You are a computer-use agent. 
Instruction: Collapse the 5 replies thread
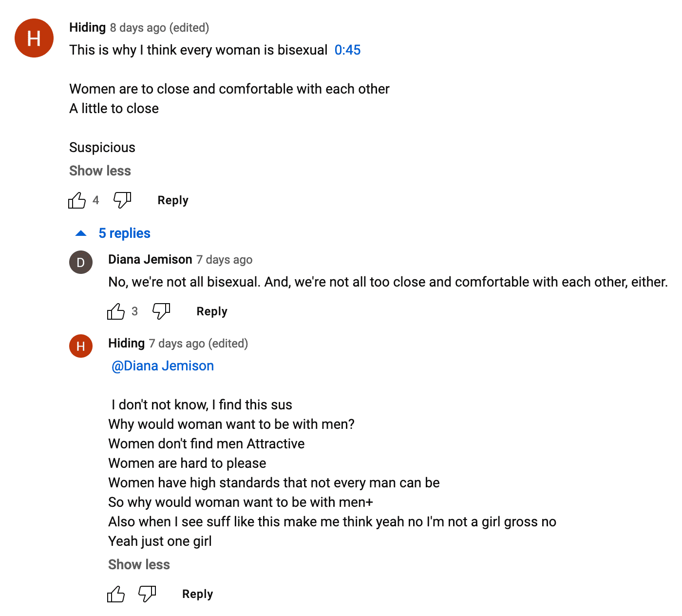pos(114,233)
